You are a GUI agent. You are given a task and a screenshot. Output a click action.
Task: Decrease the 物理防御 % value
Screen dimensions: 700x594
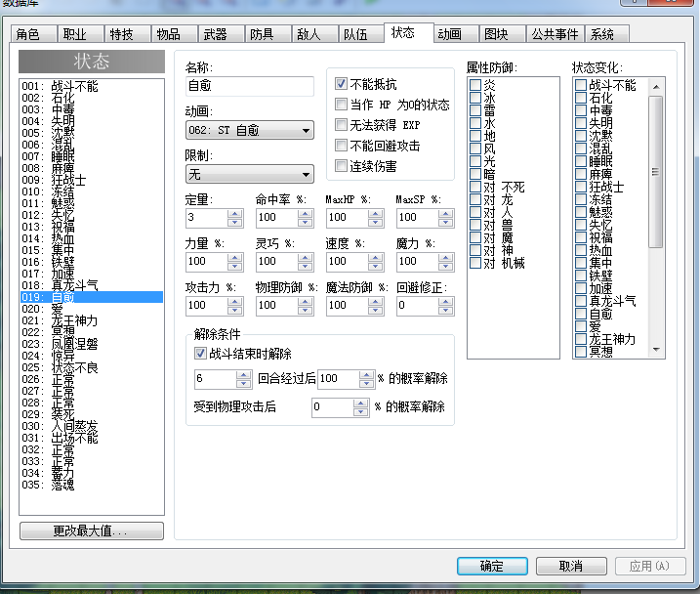tap(306, 311)
